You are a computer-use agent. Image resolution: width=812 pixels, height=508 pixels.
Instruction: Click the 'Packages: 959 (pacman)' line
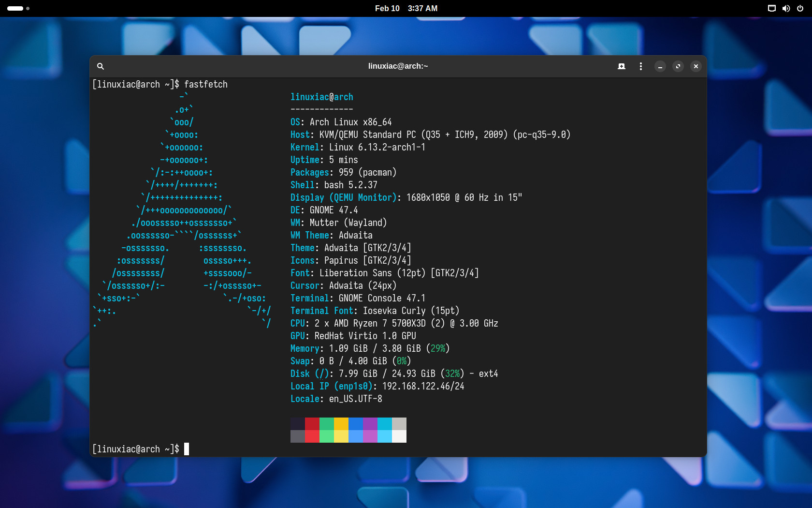(344, 172)
